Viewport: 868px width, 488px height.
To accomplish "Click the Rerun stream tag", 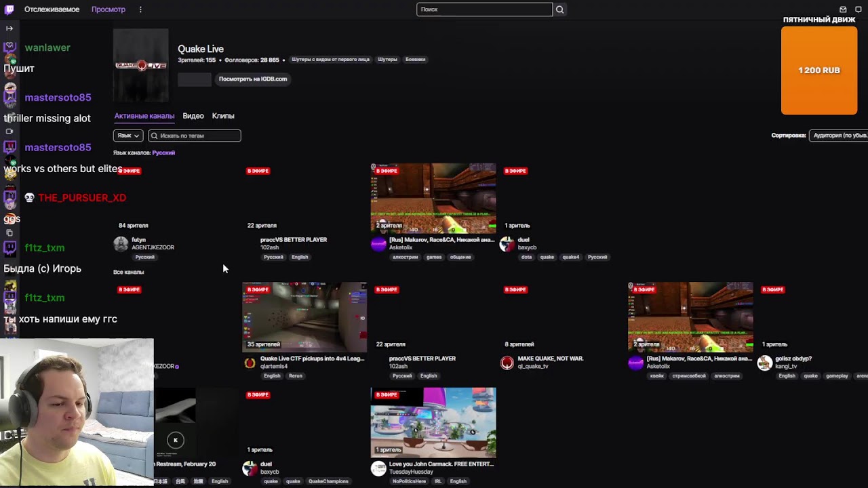I will 296,376.
